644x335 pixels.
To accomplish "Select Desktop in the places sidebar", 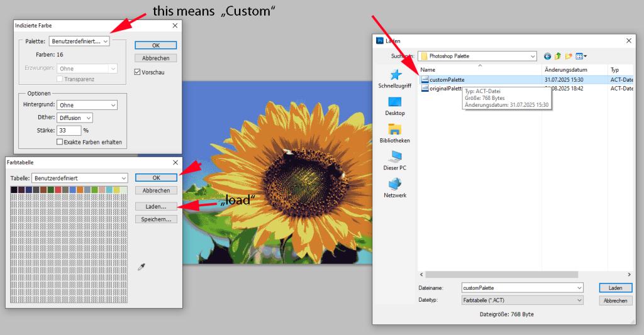I will pos(395,106).
